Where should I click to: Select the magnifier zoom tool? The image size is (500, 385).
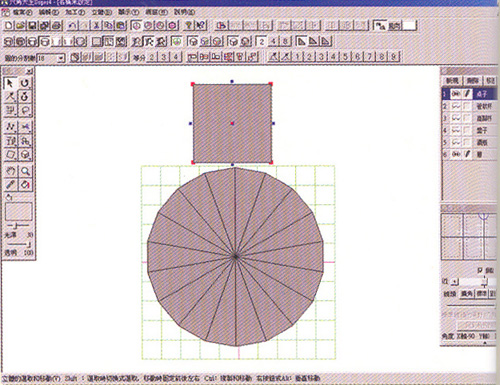[25, 171]
